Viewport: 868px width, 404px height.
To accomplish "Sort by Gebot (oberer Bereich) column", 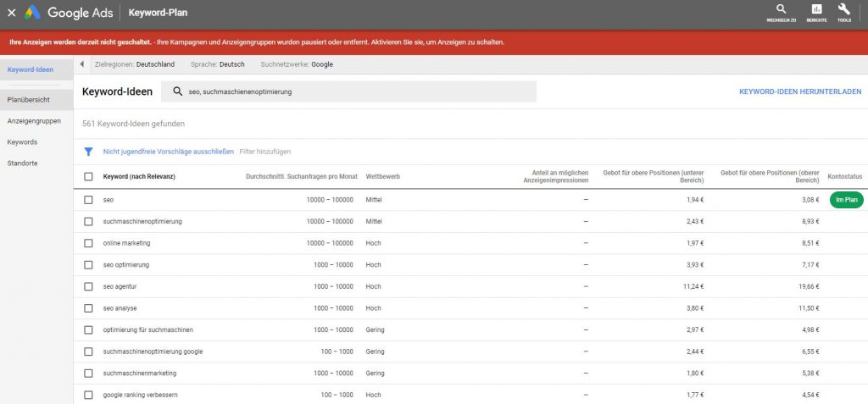I will point(770,176).
